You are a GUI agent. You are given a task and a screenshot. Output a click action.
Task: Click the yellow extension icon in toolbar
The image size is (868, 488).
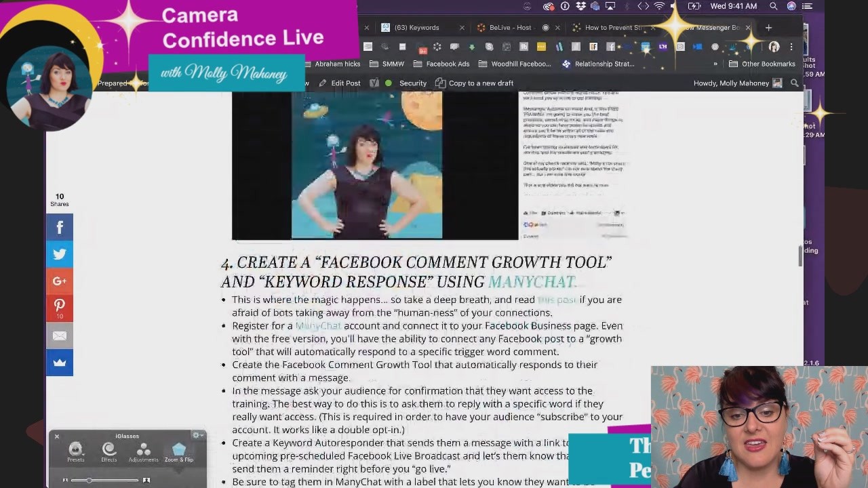click(541, 47)
